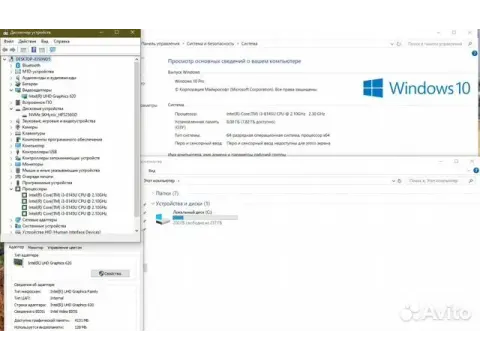
Task: Select Программные устройства tree row
Action: 47,183
